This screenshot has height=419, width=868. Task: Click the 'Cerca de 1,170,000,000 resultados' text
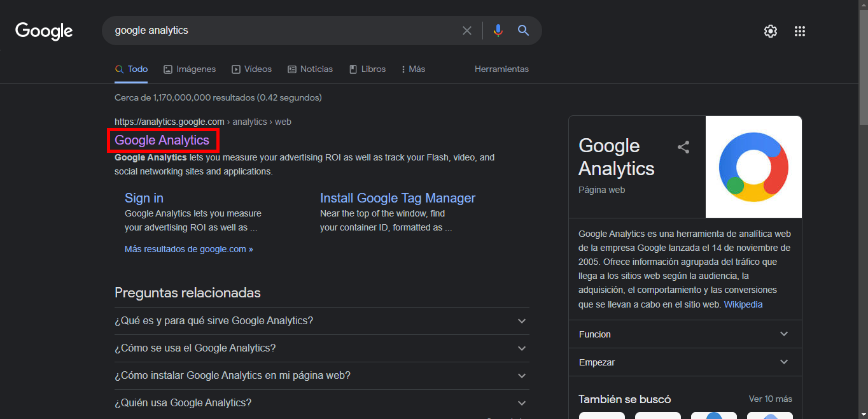(x=218, y=98)
